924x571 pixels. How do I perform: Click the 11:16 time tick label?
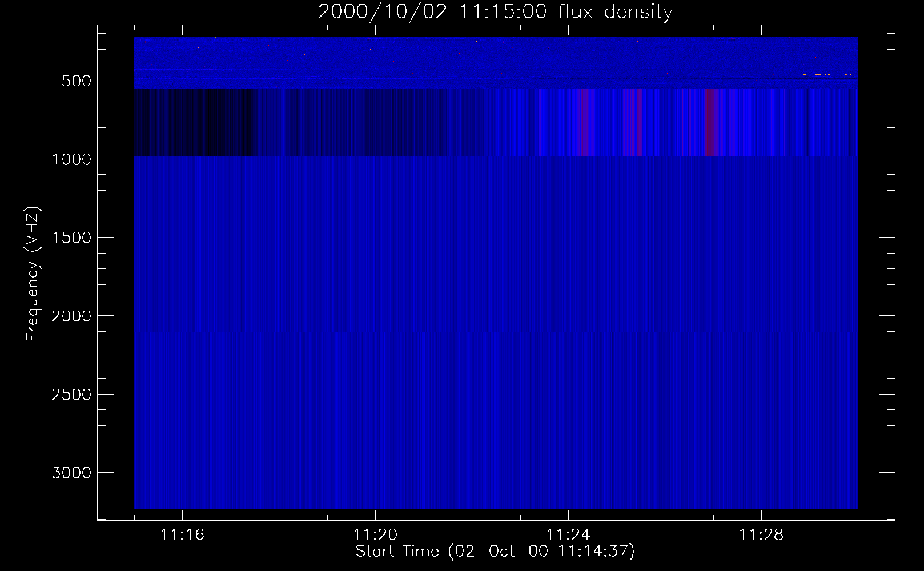pos(182,535)
